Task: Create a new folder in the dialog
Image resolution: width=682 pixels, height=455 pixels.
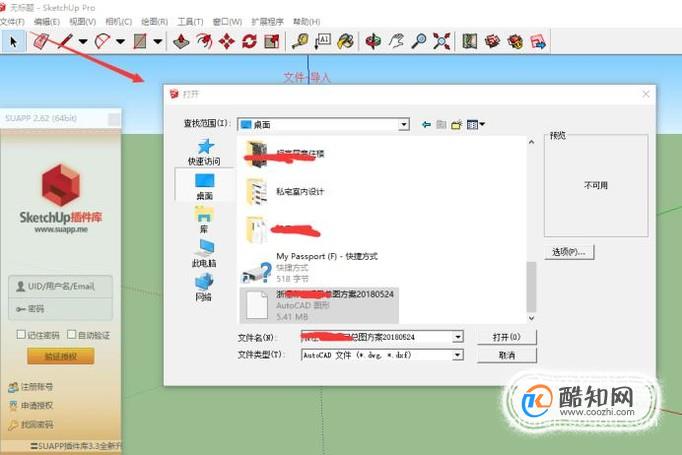Action: 456,125
